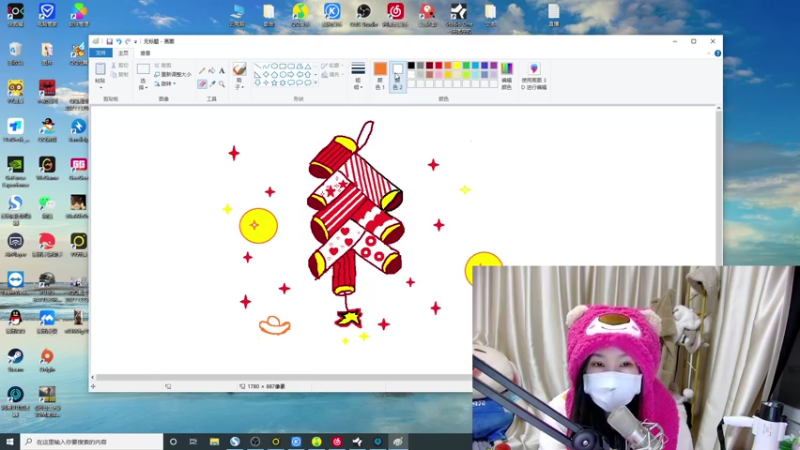Open OBS Studio desktop shortcut
The height and width of the screenshot is (450, 800).
(364, 15)
